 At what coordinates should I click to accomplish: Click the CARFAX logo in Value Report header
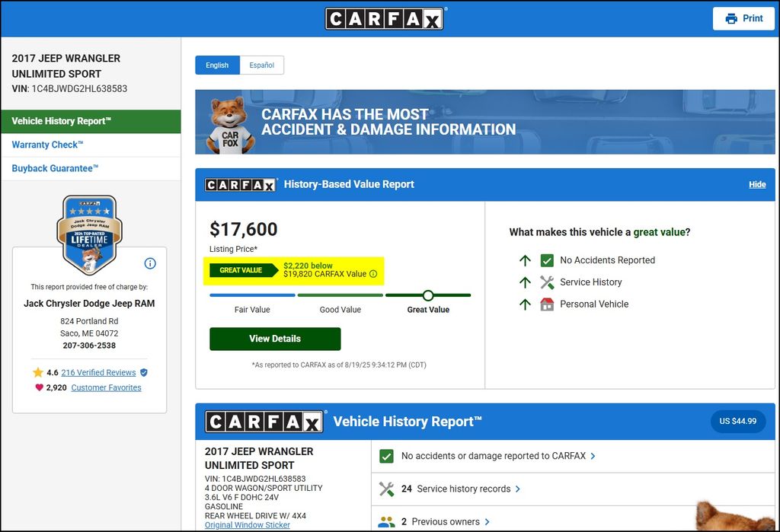[x=240, y=185]
